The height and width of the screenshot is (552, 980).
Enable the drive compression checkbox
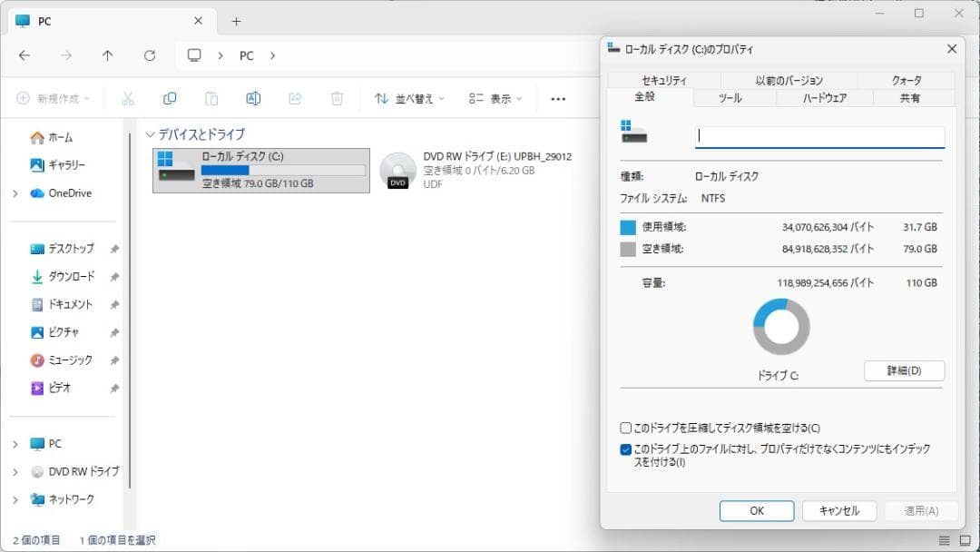point(624,427)
